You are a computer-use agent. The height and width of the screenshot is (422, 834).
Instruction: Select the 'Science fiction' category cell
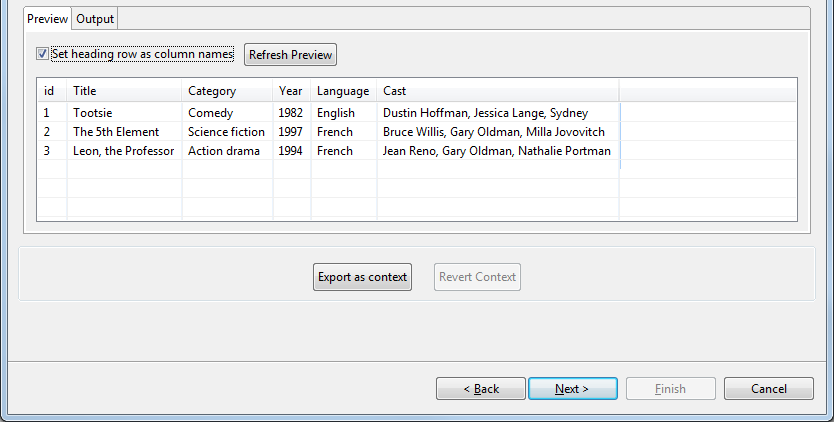tap(226, 132)
